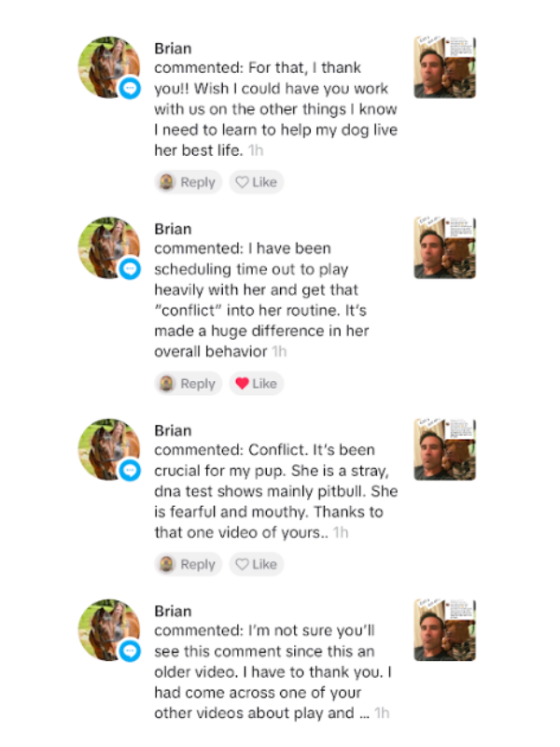Tap the tiny avatar icon in the first Reply pill

coord(168,182)
